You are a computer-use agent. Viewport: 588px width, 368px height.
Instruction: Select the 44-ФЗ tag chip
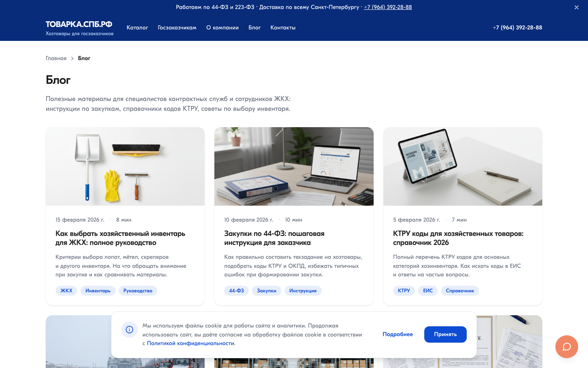pos(236,291)
